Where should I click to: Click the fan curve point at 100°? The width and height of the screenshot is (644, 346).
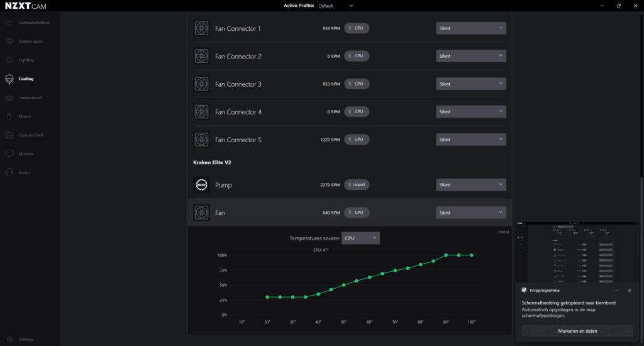472,255
